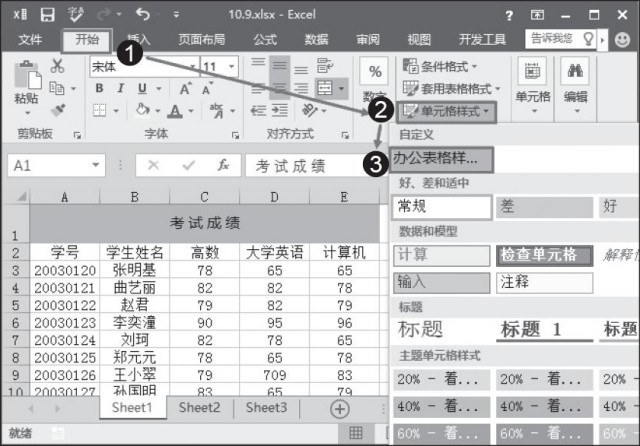Click the Cut scissors icon

click(57, 66)
